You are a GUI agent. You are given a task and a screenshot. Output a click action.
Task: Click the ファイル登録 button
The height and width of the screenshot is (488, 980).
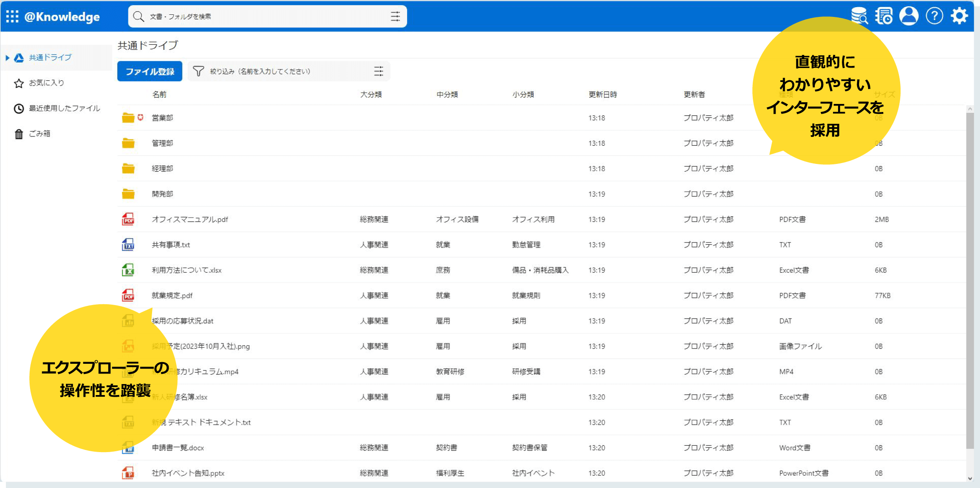tap(150, 71)
